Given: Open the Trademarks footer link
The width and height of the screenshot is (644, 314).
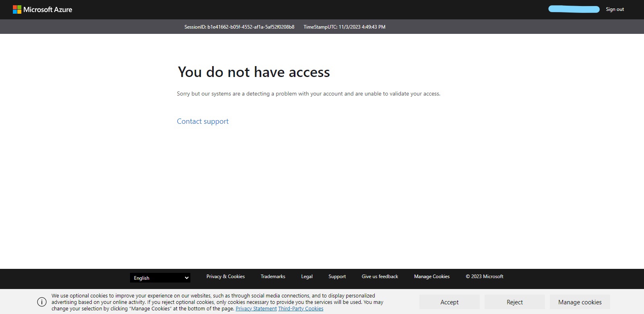Looking at the screenshot, I should (273, 277).
